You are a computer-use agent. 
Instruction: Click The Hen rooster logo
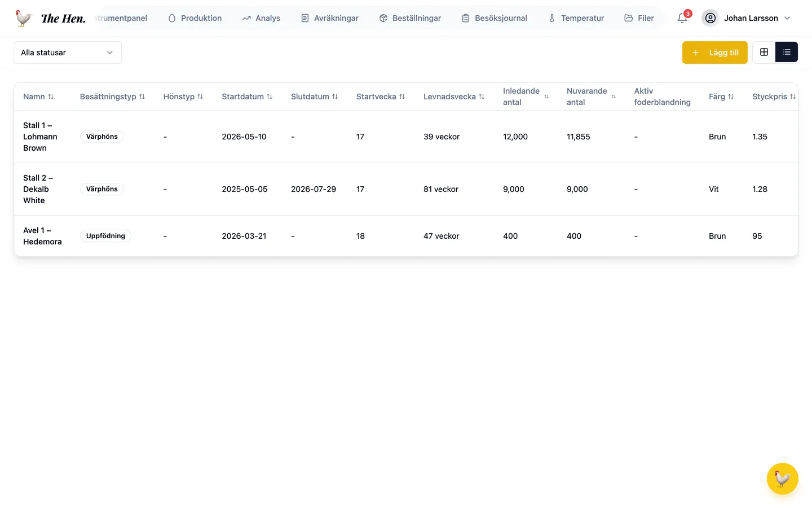pyautogui.click(x=50, y=18)
